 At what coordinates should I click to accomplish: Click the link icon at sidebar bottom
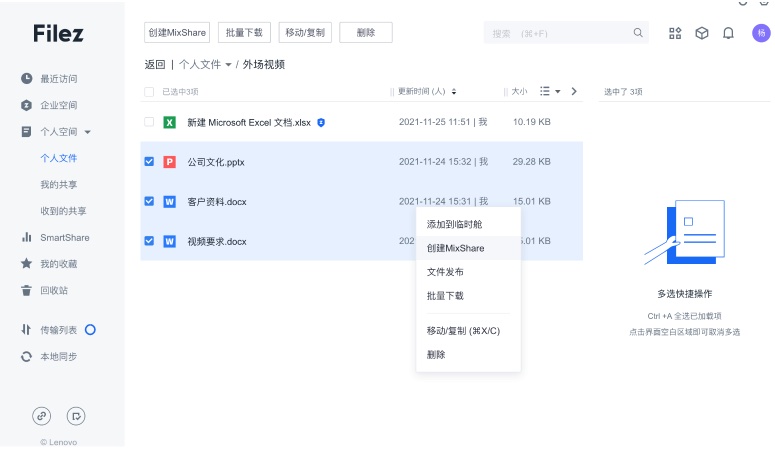tap(42, 416)
